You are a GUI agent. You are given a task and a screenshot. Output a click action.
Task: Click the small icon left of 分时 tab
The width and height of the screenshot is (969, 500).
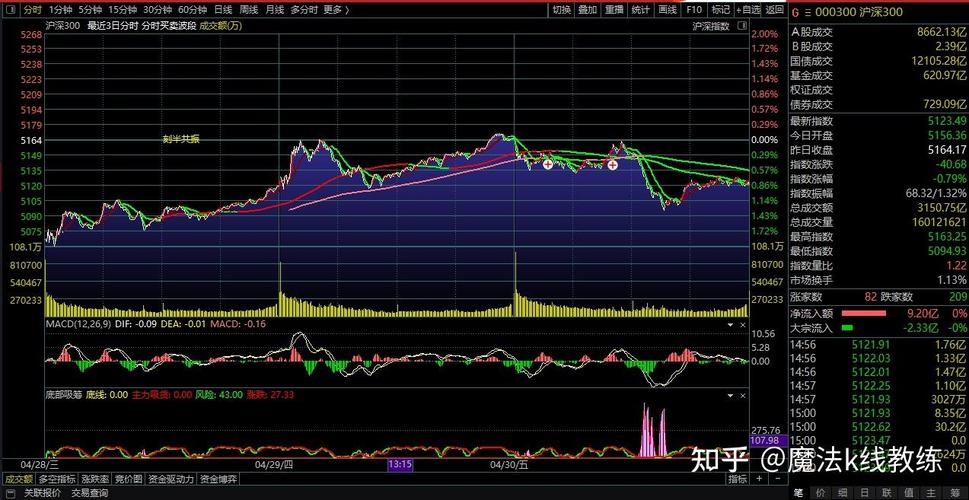[x=9, y=10]
